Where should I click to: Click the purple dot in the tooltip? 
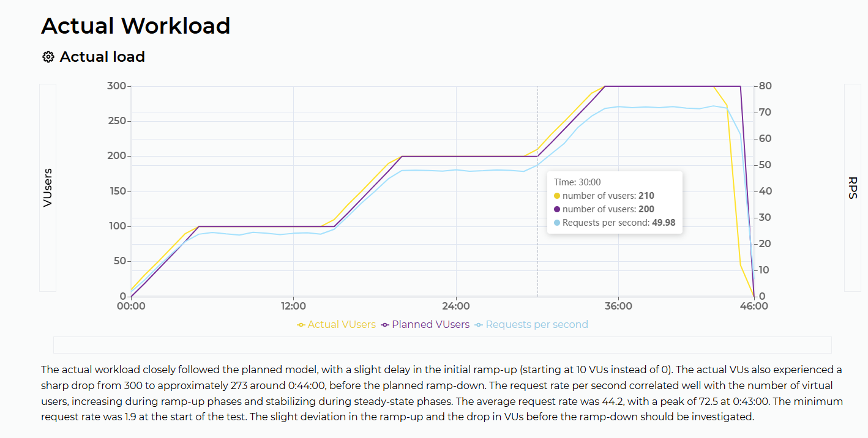coord(557,209)
